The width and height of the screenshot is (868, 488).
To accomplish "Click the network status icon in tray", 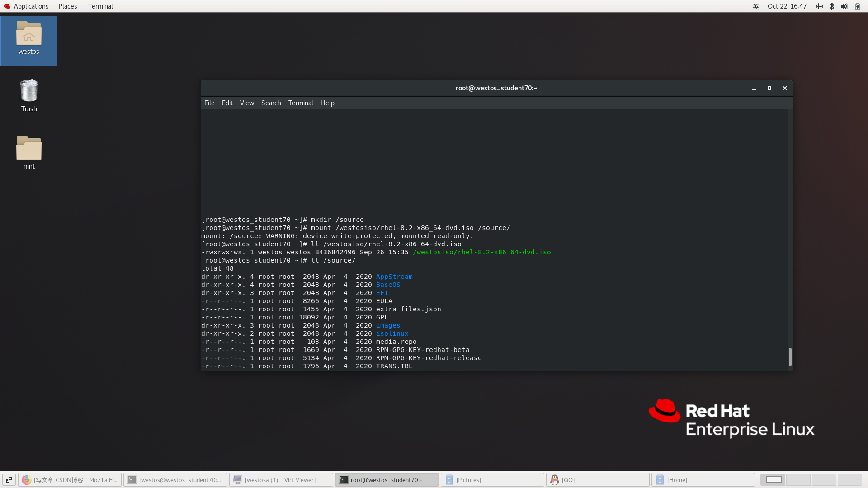I will point(819,6).
